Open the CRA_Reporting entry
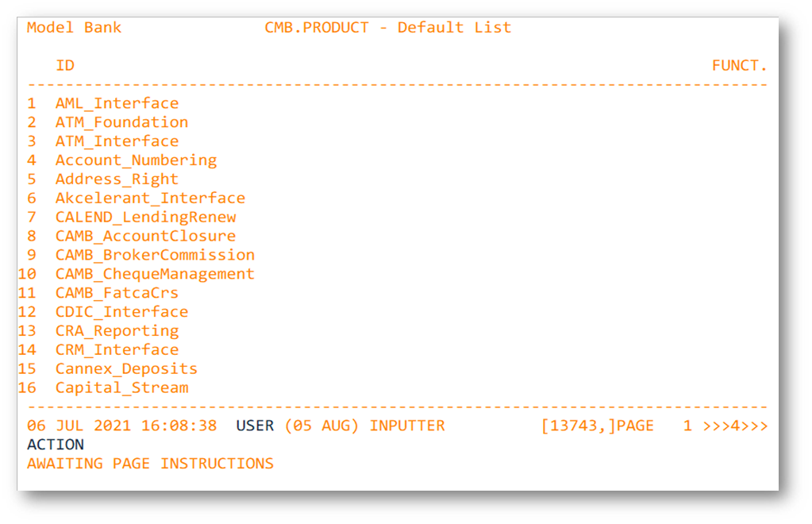This screenshot has height=524, width=812. 117,331
